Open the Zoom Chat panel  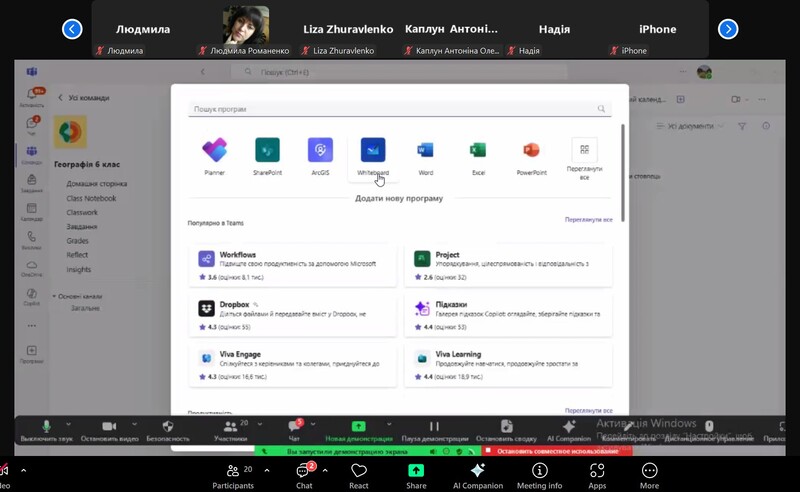[305, 476]
